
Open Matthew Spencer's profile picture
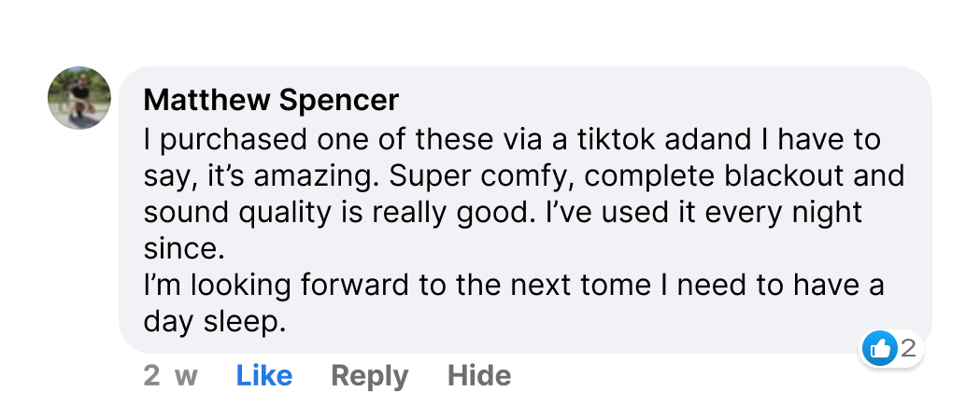point(79,98)
